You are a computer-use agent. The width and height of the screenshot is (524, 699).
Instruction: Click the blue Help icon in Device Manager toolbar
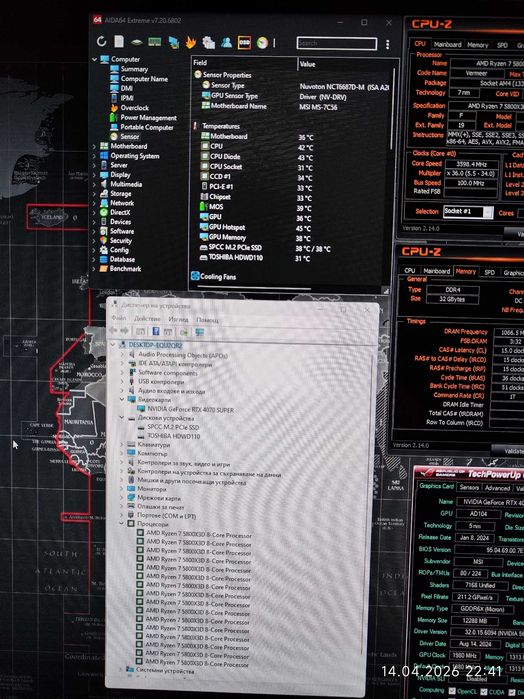point(156,331)
